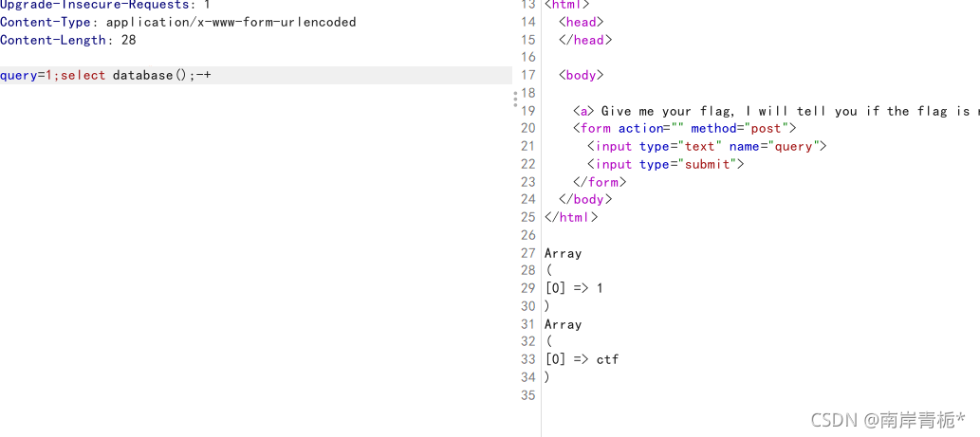The image size is (980, 437).
Task: Click the input type="submit" line
Action: tap(666, 164)
